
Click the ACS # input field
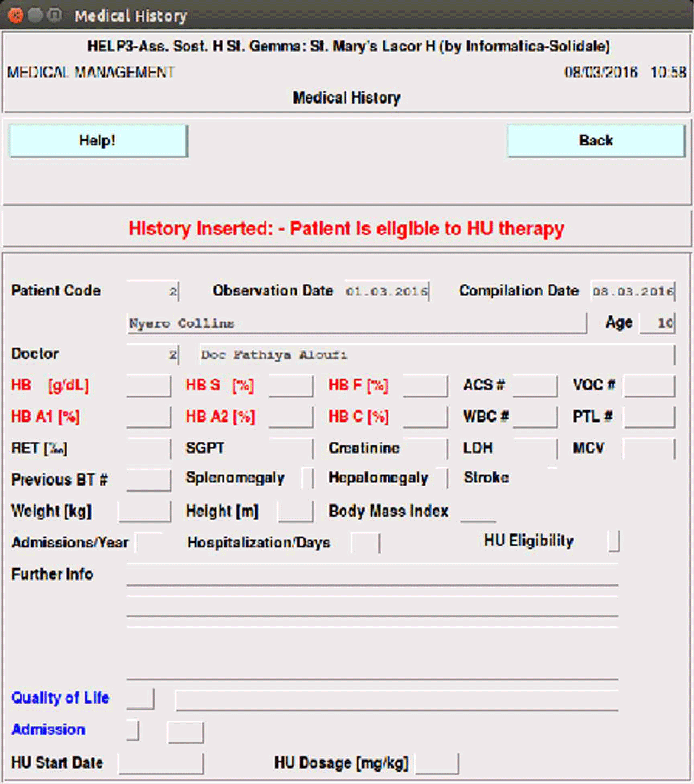tap(535, 386)
